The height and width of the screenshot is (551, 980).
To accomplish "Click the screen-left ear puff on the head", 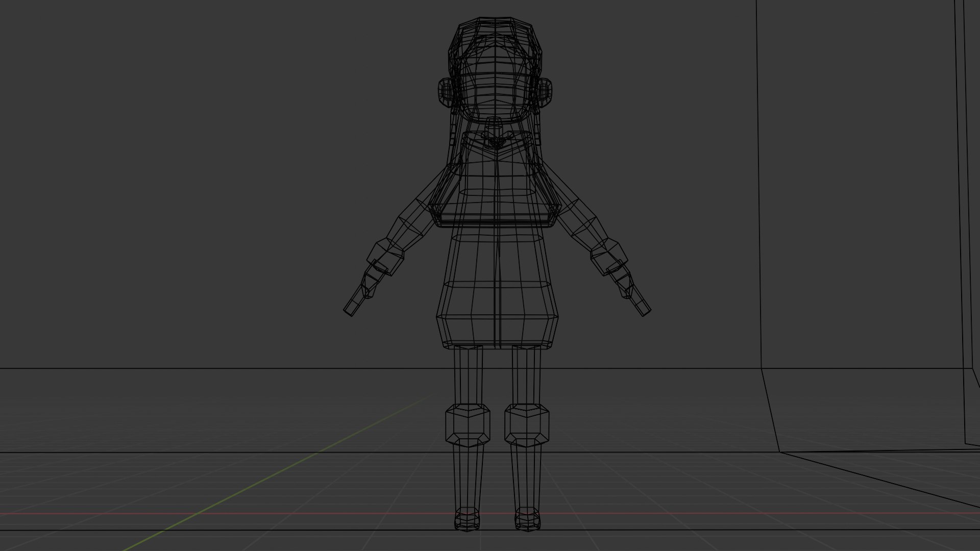I will [446, 92].
